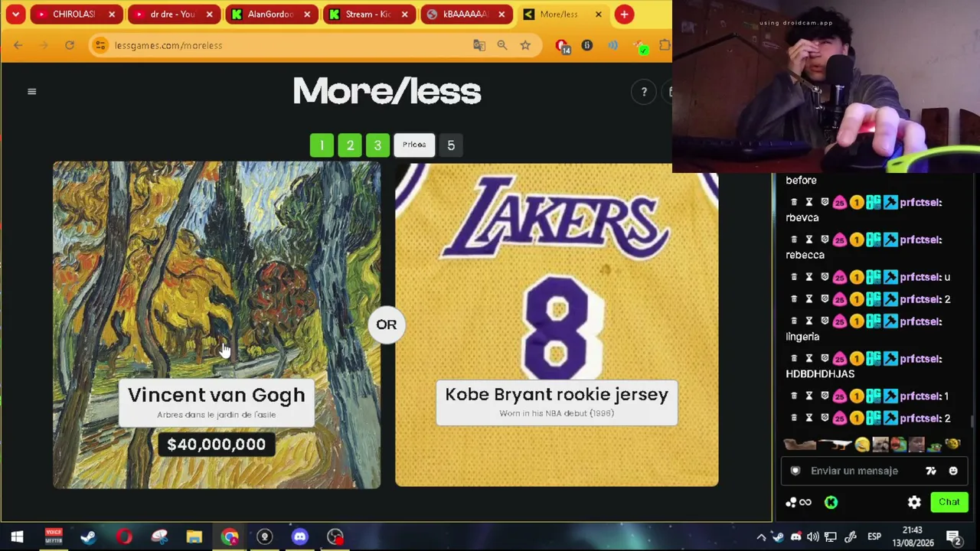Ban the 'rbevca' message author with shield icon
980x551 pixels.
click(824, 202)
